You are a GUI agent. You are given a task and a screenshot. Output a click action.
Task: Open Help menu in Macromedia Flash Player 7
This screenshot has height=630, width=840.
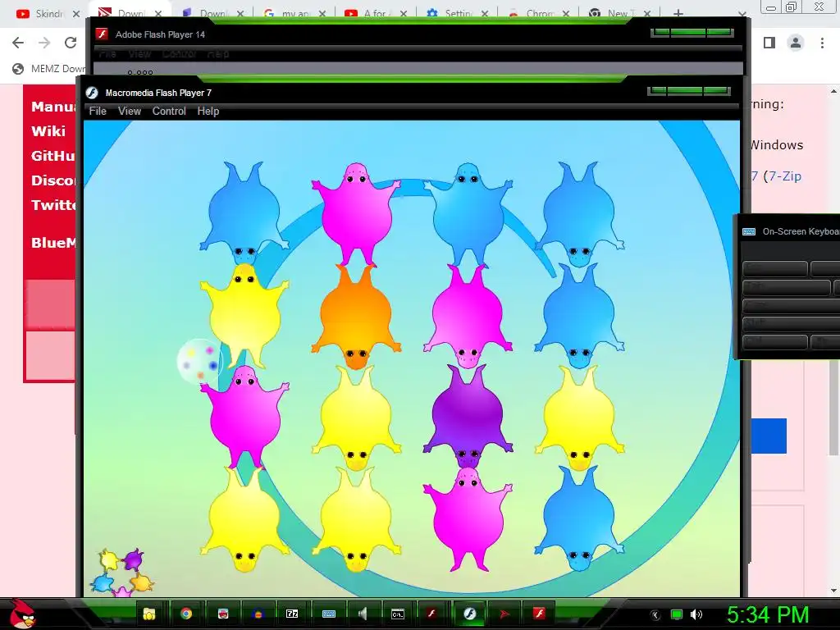(x=208, y=111)
